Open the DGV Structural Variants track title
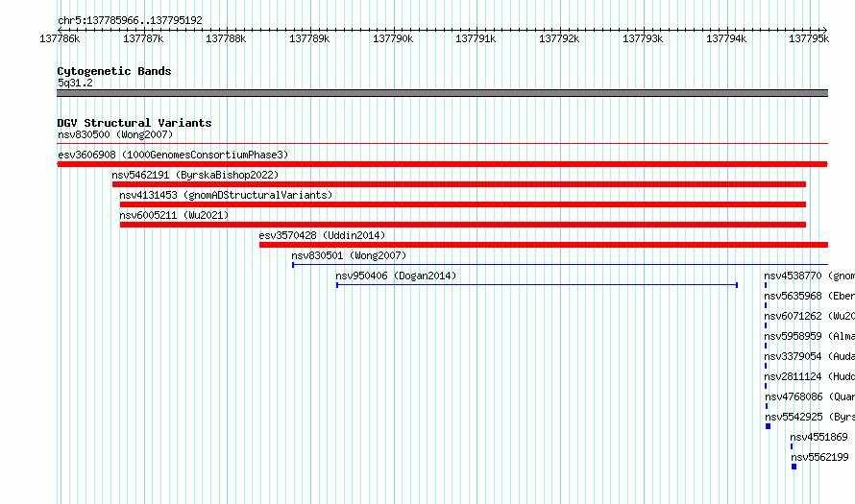Screen dimensions: 855x504 (x=134, y=123)
